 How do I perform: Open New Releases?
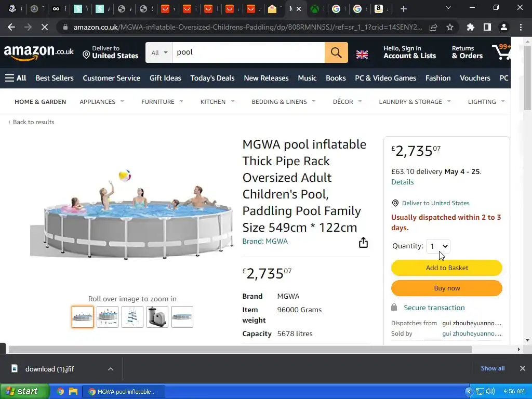266,78
